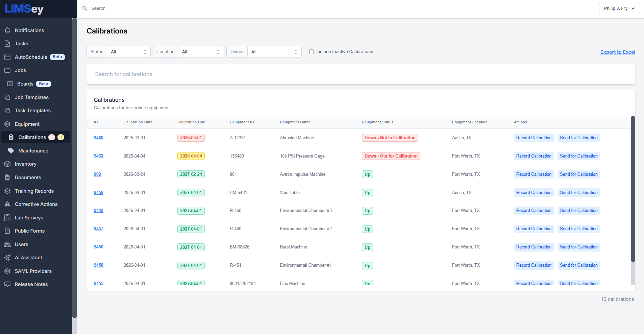
Task: Click the Maintenance tag icon
Action: coord(11,151)
